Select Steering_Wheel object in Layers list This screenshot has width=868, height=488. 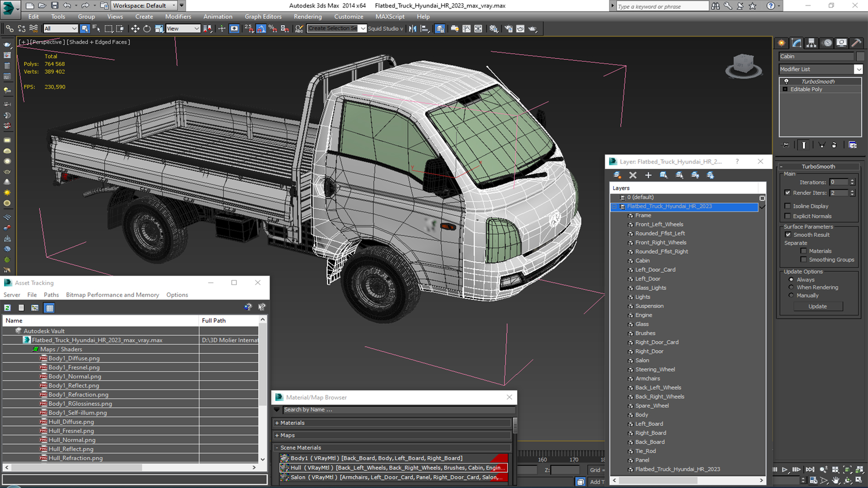655,370
